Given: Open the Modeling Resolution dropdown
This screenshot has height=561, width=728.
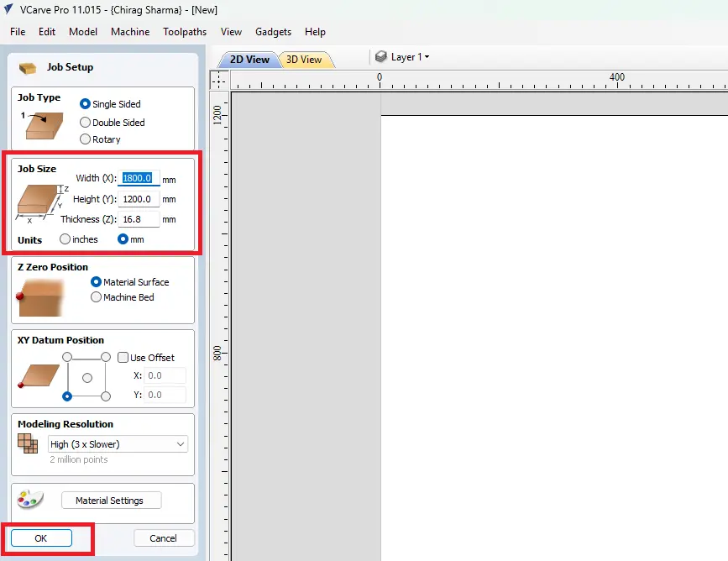Looking at the screenshot, I should coord(118,444).
